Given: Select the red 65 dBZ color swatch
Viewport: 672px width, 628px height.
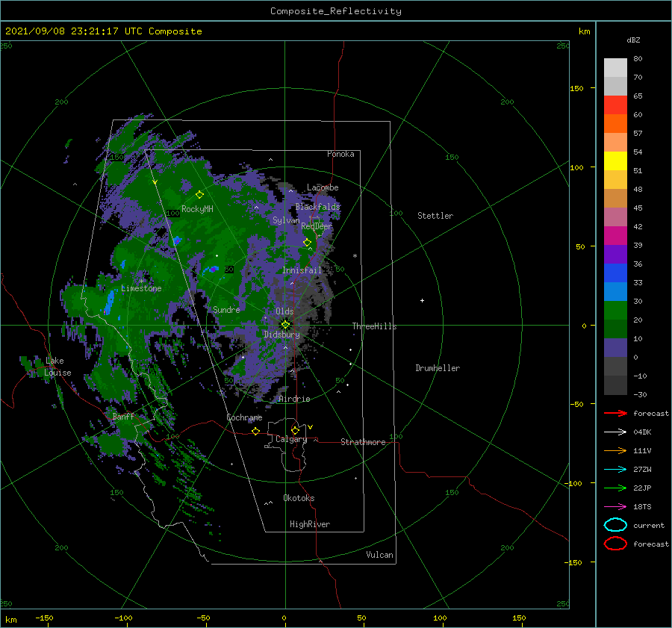Looking at the screenshot, I should [x=615, y=105].
